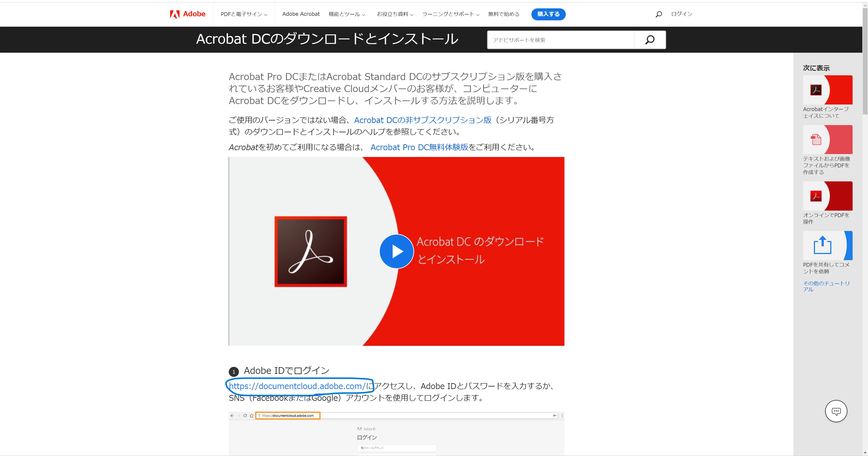Click the Adobe logo in header
868x456 pixels.
pos(188,14)
